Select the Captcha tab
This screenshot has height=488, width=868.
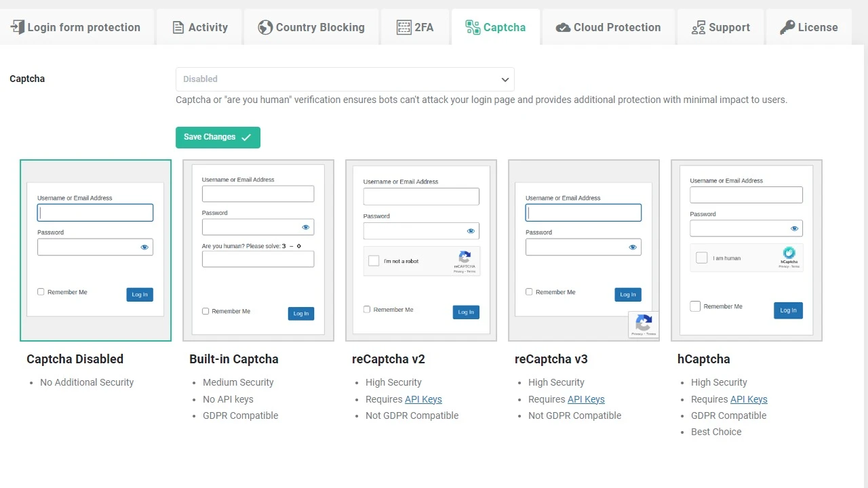[496, 27]
